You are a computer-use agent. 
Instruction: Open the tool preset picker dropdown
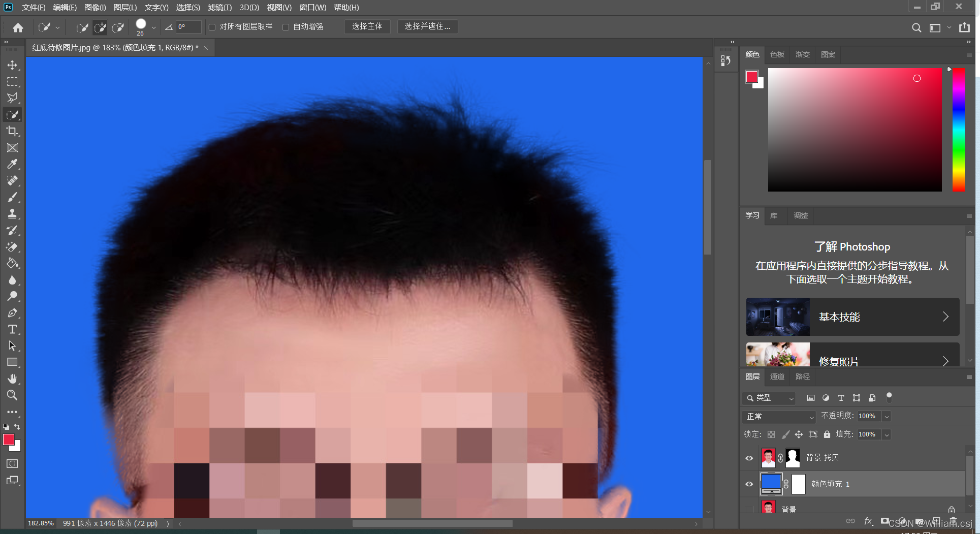point(57,27)
